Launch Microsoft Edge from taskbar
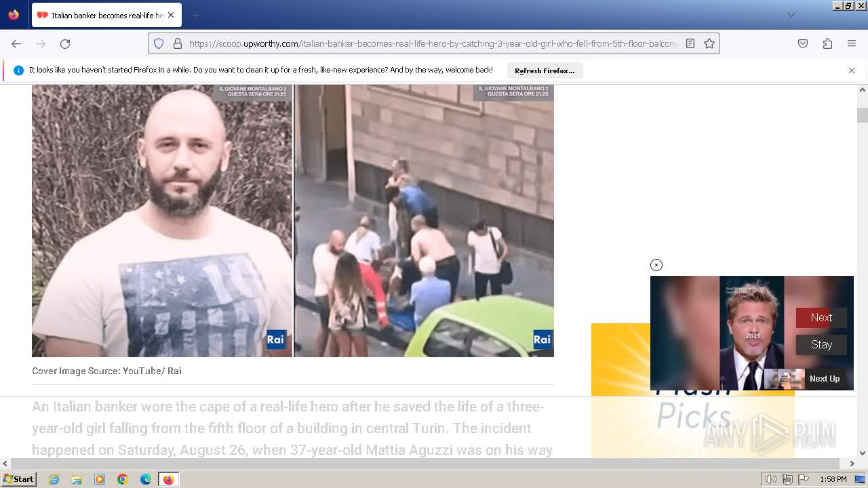 146,479
